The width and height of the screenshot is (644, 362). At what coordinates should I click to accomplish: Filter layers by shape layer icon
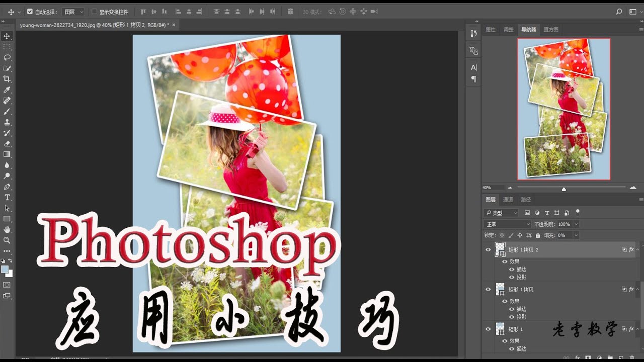click(x=557, y=213)
